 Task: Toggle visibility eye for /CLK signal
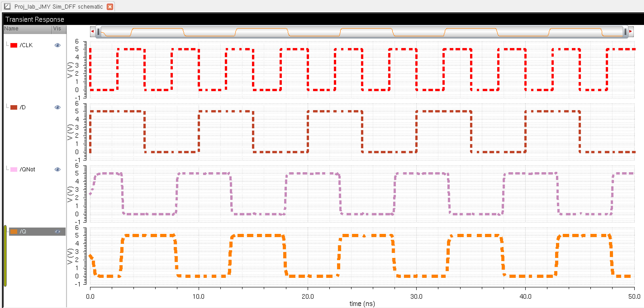57,45
